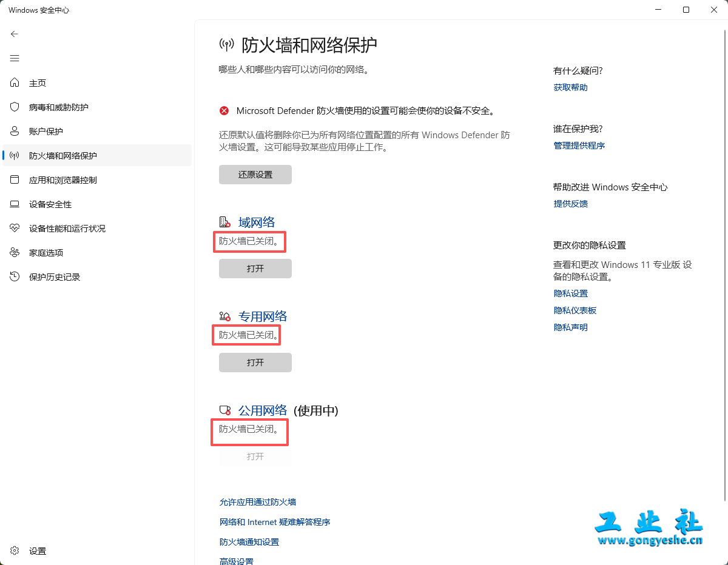728x565 pixels.
Task: Click the account protection person icon
Action: (15, 131)
